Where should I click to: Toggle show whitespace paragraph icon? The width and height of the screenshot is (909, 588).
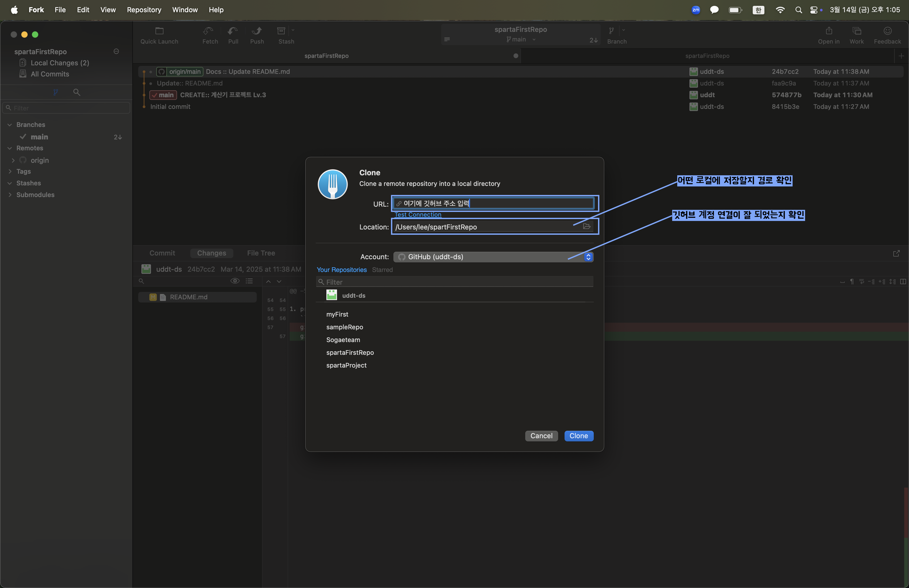click(852, 282)
